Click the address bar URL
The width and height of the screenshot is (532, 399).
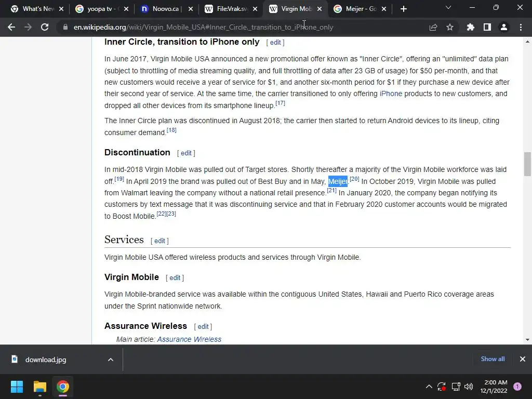[x=203, y=27]
